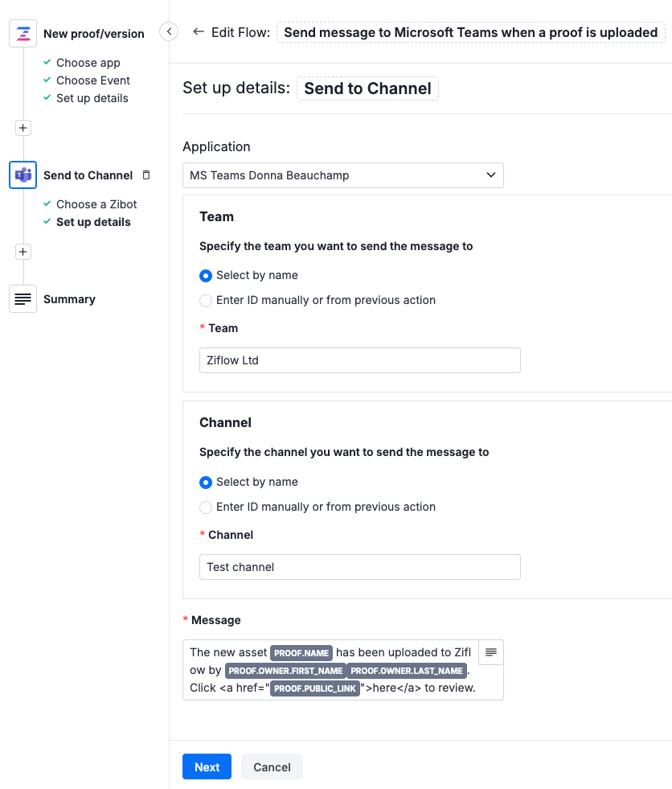The width and height of the screenshot is (672, 789).
Task: Open the Application dropdown
Action: [x=343, y=175]
